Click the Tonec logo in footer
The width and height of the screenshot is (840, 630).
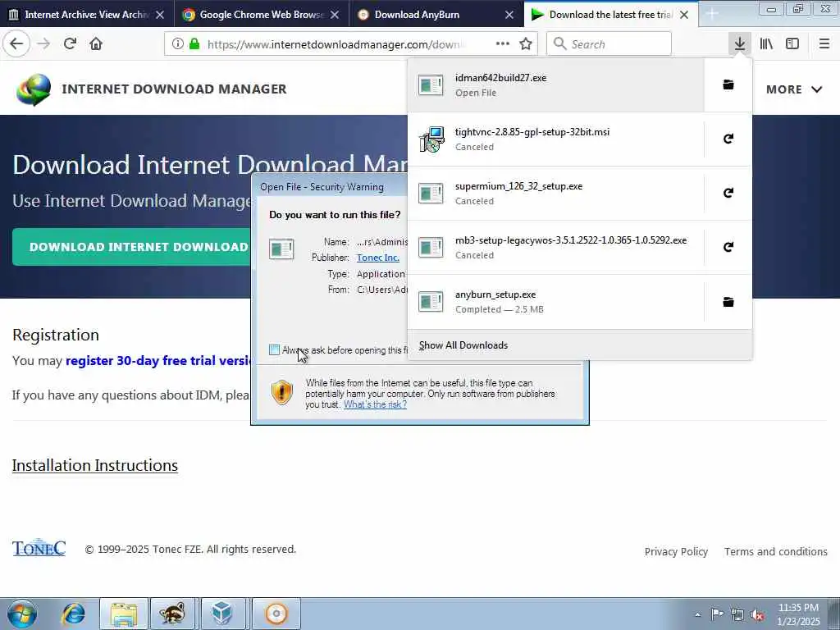39,548
